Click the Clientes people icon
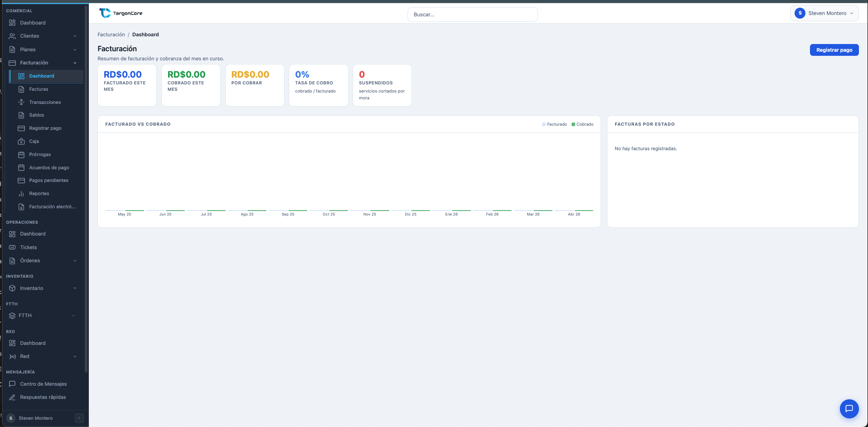The height and width of the screenshot is (427, 868). [x=12, y=36]
